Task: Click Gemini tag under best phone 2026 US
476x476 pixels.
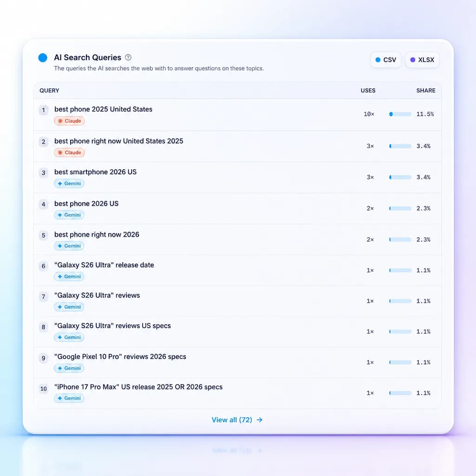Action: pos(69,215)
